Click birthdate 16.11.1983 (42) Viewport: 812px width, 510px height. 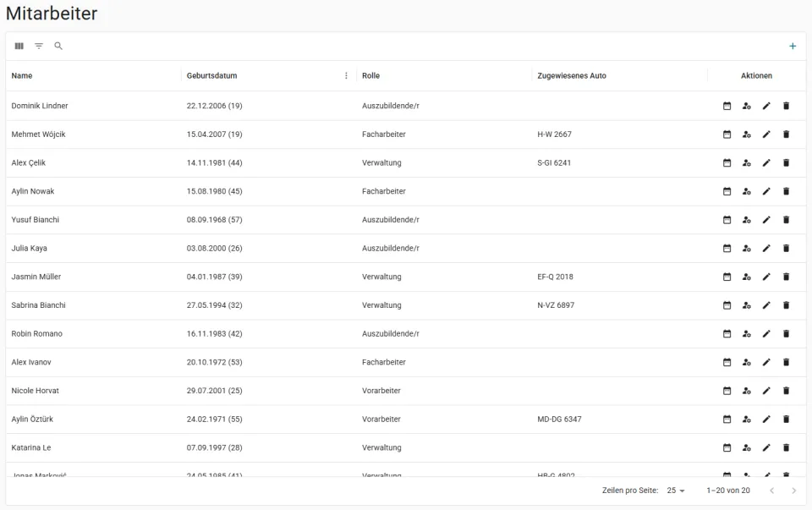[214, 333]
